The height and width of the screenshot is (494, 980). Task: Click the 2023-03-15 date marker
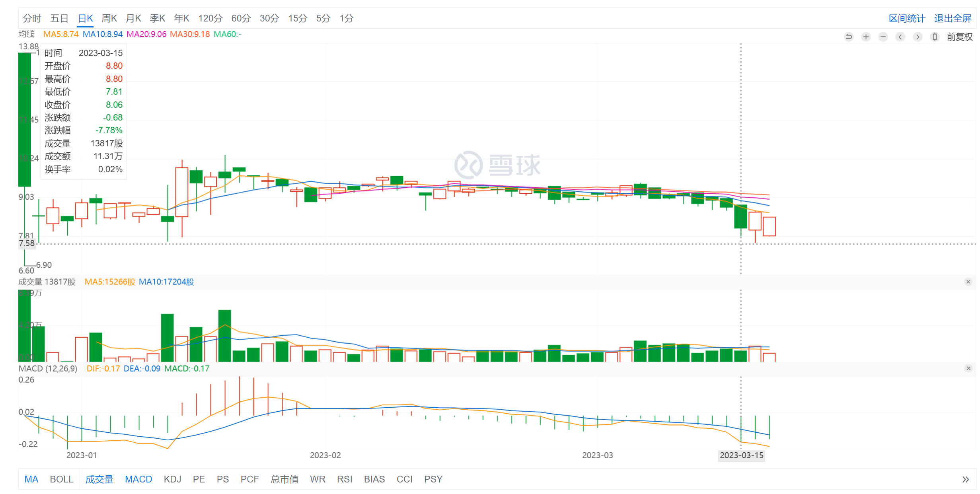click(x=741, y=455)
